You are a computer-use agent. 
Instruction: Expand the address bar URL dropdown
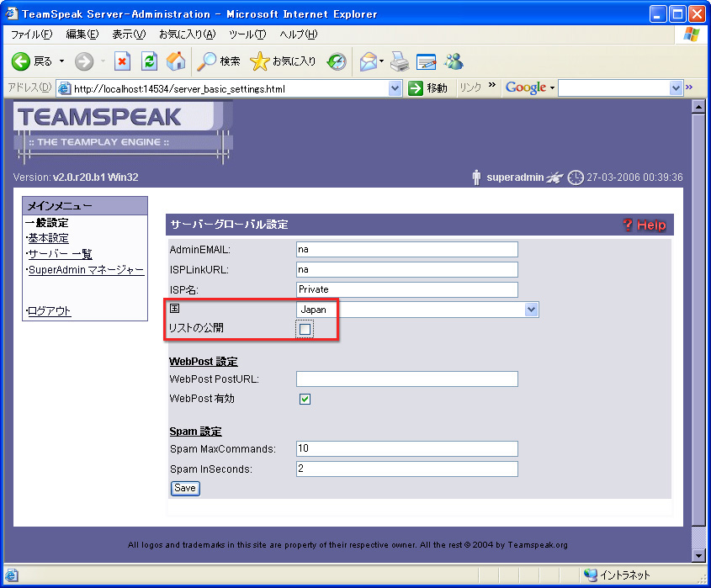pos(395,88)
